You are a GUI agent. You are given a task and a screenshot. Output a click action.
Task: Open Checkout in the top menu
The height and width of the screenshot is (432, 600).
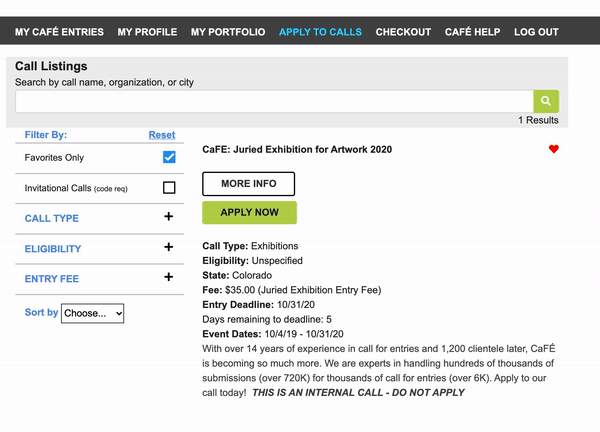click(x=403, y=32)
